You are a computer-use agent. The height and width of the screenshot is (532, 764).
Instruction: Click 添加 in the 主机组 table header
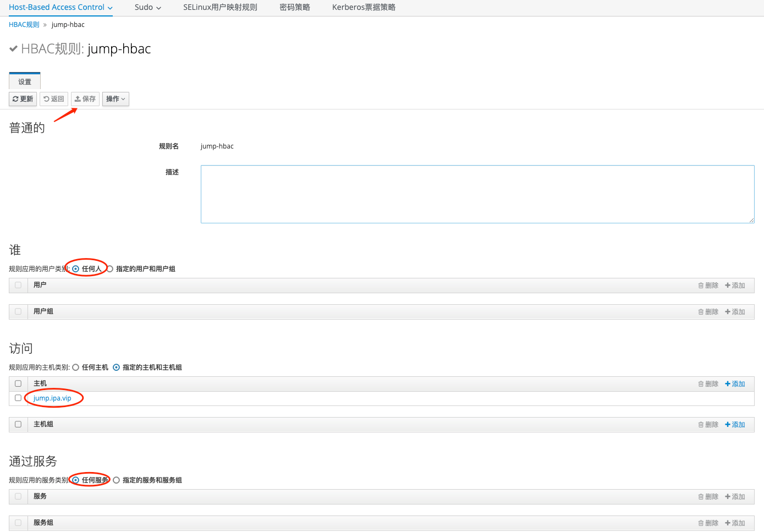tap(735, 425)
